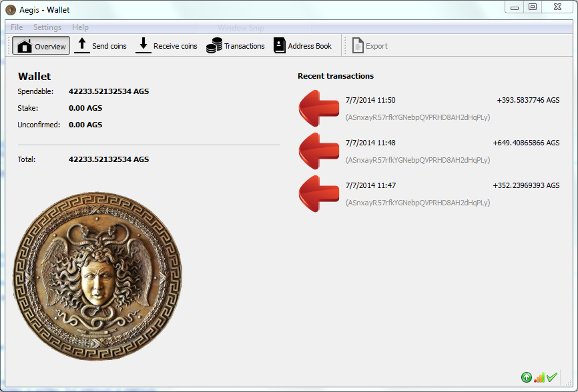Open the Help menu
The height and width of the screenshot is (392, 578).
(x=80, y=27)
